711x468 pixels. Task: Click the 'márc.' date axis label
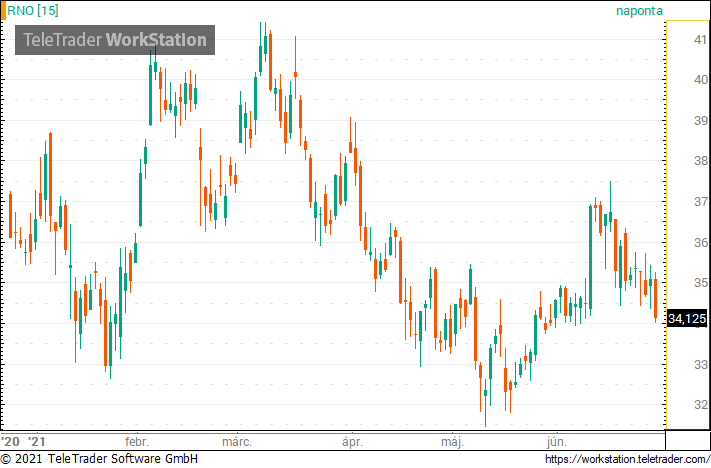point(237,442)
